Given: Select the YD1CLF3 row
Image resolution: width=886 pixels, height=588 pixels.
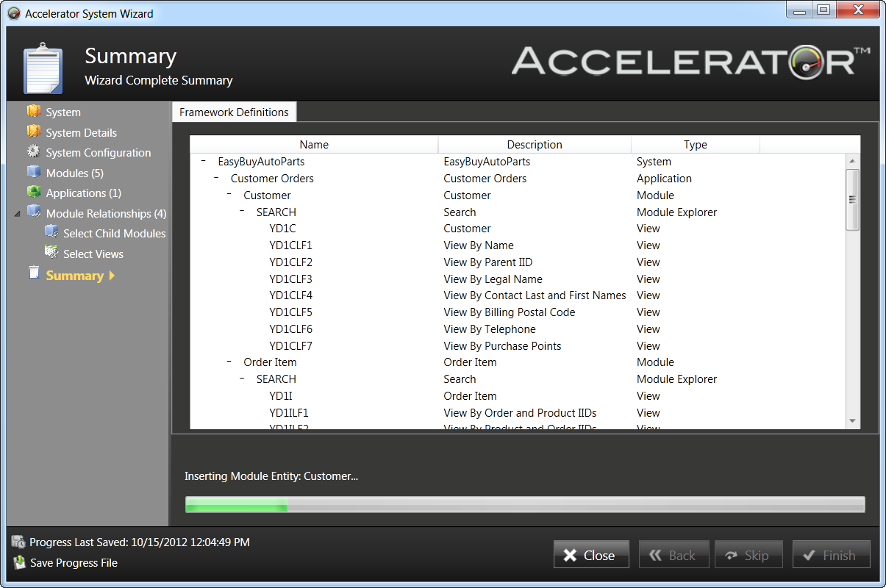Looking at the screenshot, I should pos(518,279).
